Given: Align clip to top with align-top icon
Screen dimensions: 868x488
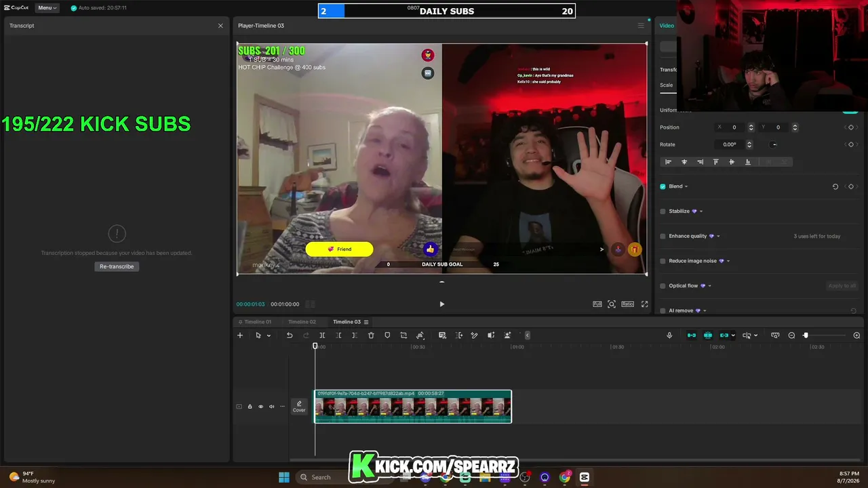Looking at the screenshot, I should (x=715, y=162).
